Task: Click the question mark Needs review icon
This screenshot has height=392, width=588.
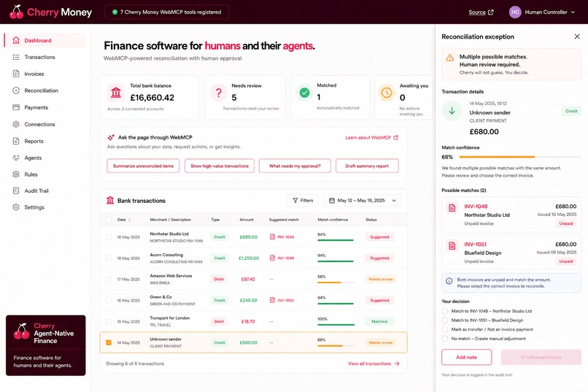Action: (218, 92)
